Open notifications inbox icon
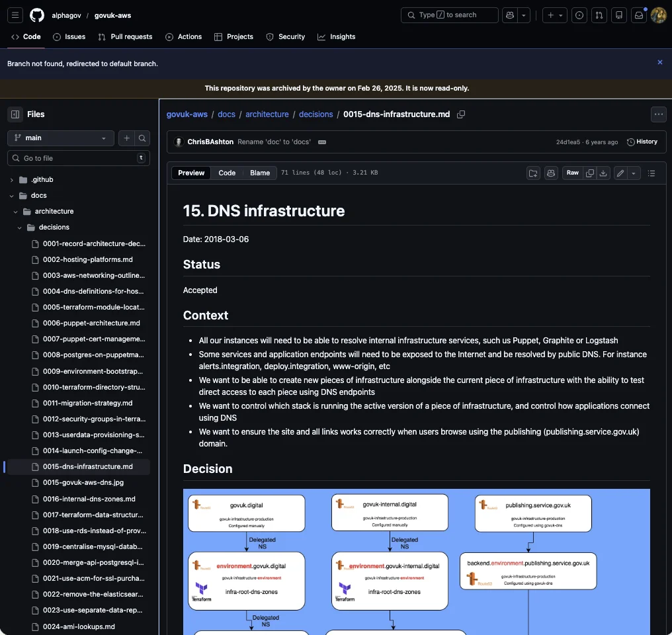The height and width of the screenshot is (635, 672). pos(638,15)
